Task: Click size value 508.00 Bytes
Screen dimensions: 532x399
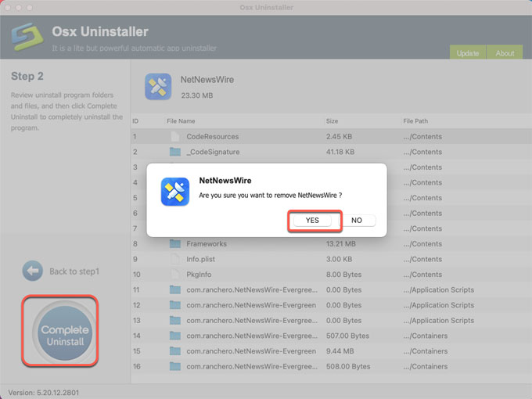Action: click(348, 366)
